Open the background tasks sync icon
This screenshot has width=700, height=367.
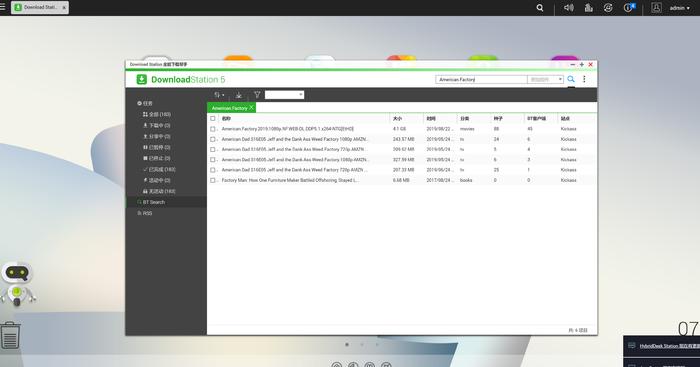[608, 8]
